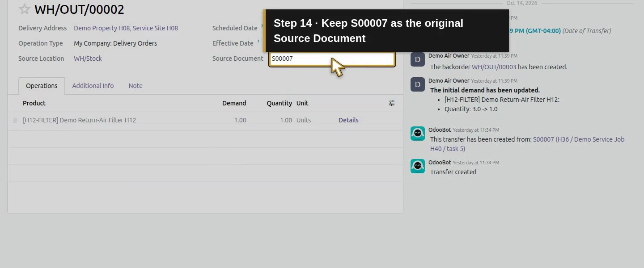Select the H12-FILTER Demo Return-Air Filter product cell
644x268 pixels.
pos(79,120)
